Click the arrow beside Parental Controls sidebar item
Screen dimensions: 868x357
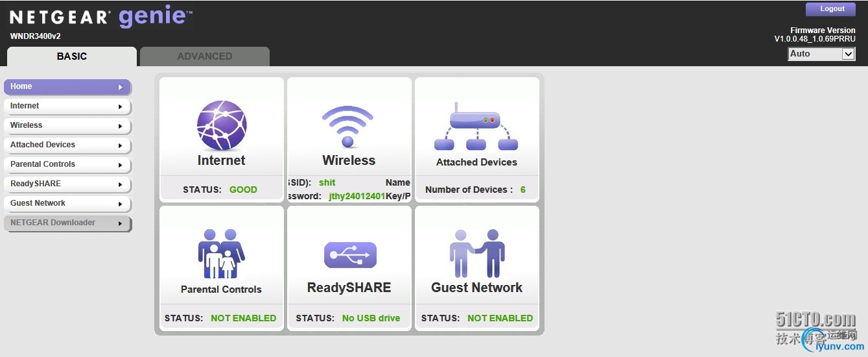coord(121,165)
